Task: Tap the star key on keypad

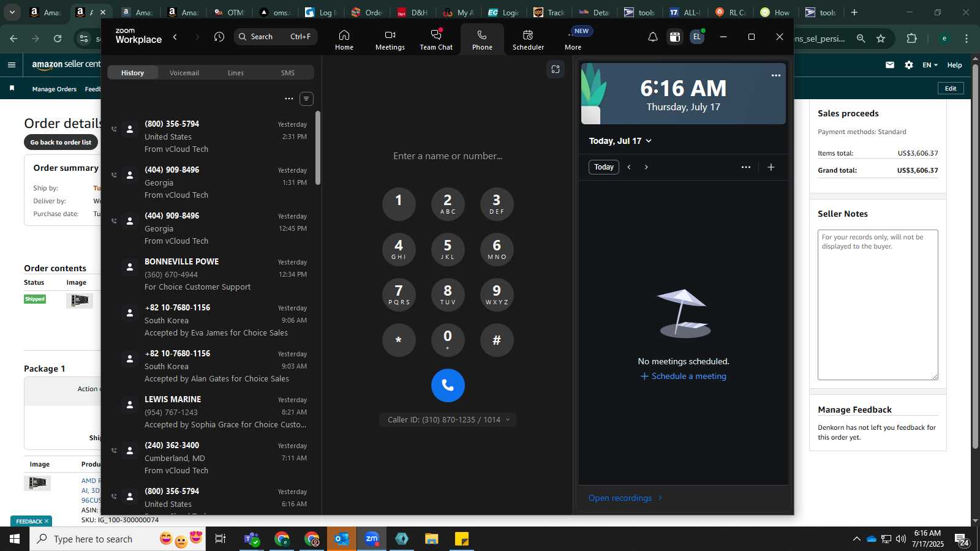Action: click(399, 340)
